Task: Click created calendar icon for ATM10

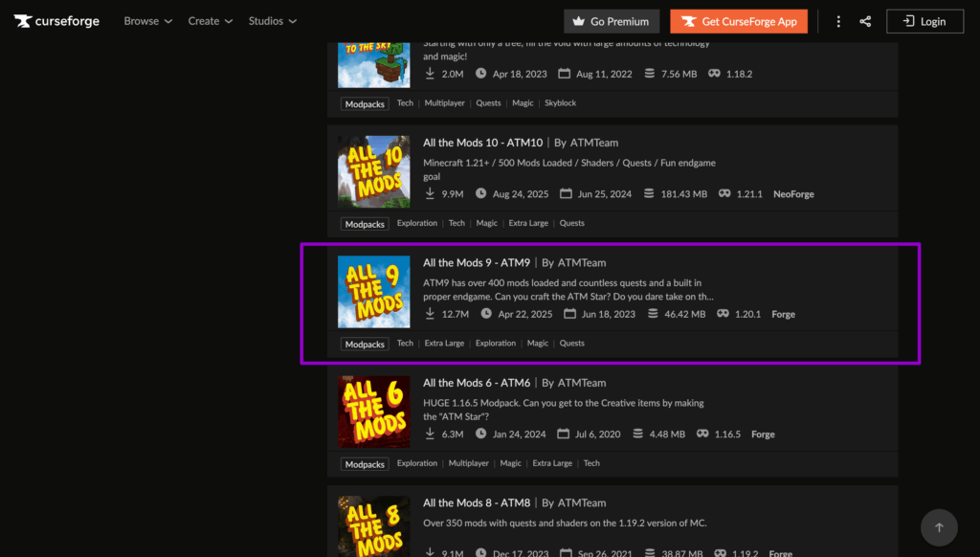Action: coord(566,193)
